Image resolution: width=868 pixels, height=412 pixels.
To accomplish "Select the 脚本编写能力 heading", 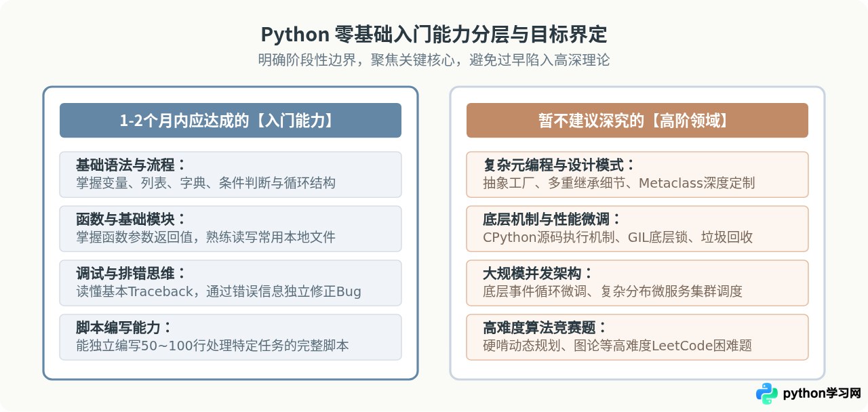I will [124, 328].
